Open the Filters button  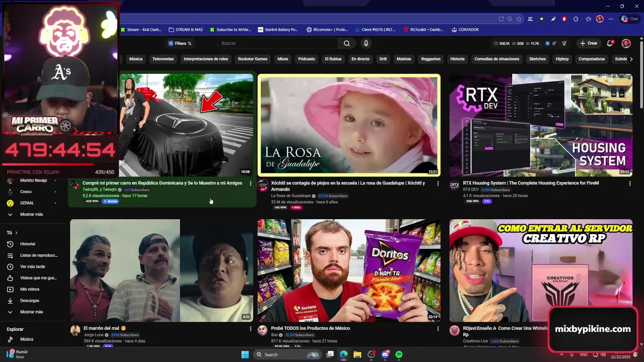(180, 43)
